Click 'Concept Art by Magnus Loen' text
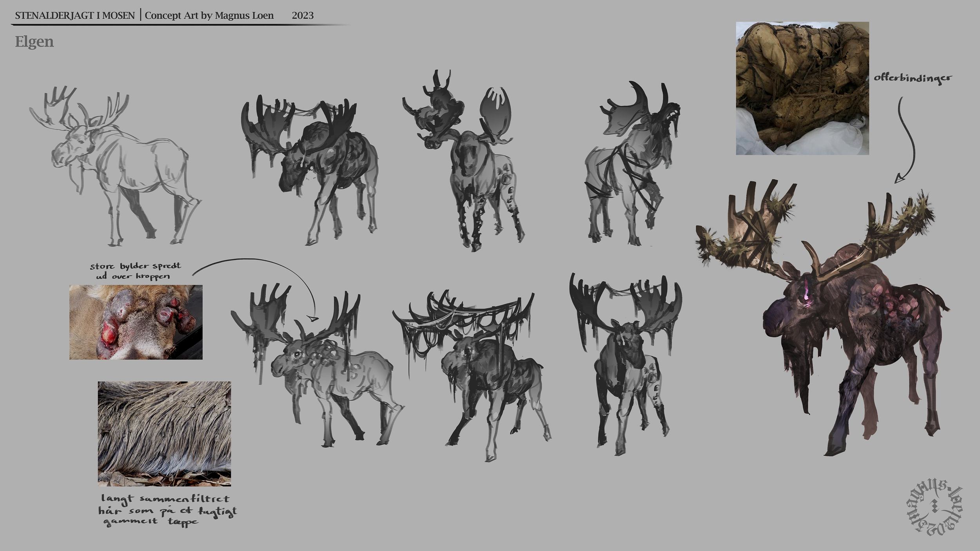This screenshot has height=551, width=980. (x=209, y=16)
